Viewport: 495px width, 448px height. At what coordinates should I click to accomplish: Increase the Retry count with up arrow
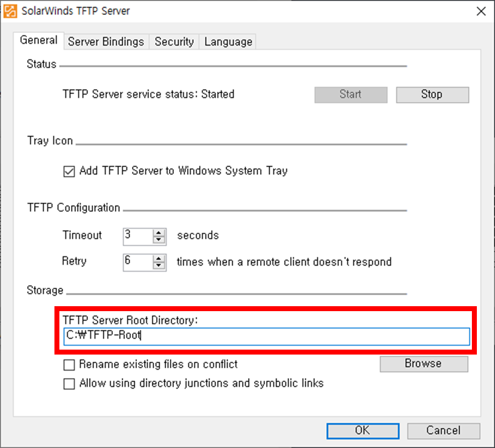(x=159, y=259)
